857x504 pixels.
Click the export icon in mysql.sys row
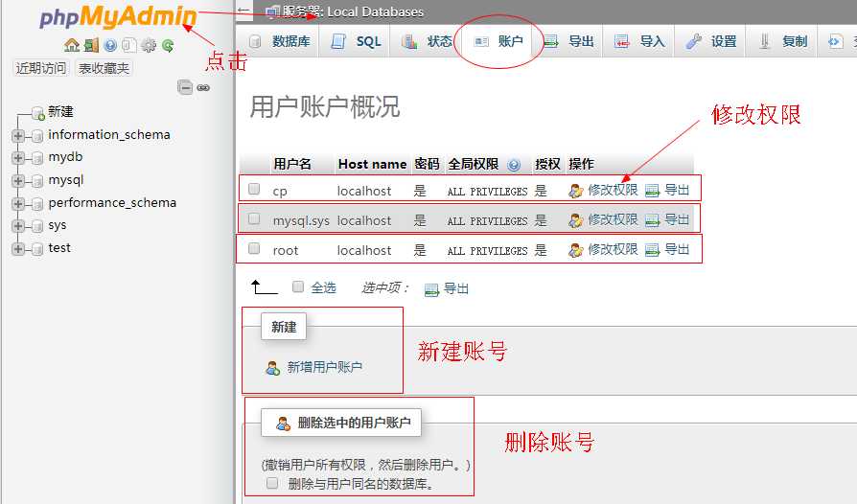click(x=652, y=220)
